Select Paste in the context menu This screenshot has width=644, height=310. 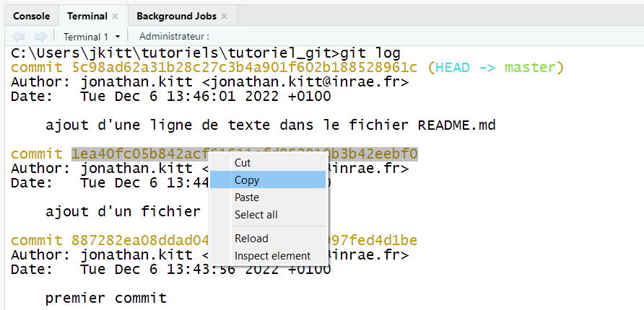[x=247, y=197]
